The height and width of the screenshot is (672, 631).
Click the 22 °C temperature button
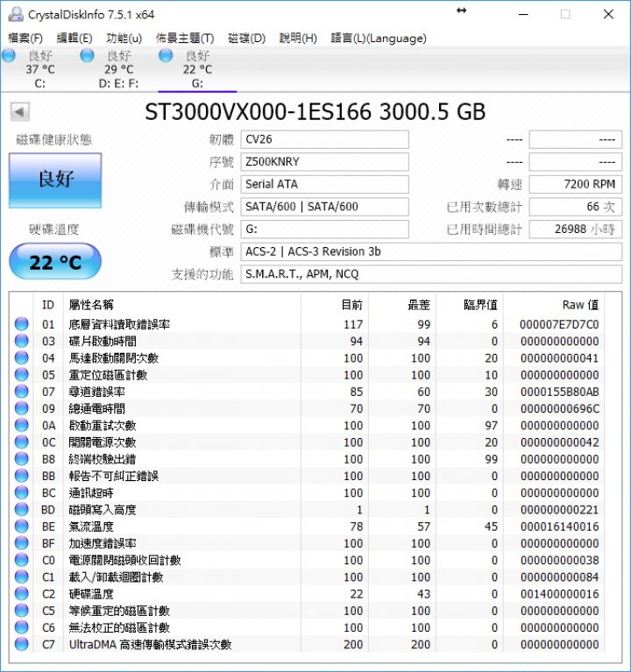point(55,261)
